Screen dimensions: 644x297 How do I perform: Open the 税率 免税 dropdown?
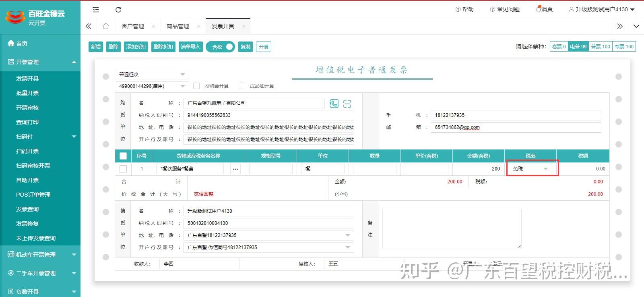pyautogui.click(x=530, y=169)
